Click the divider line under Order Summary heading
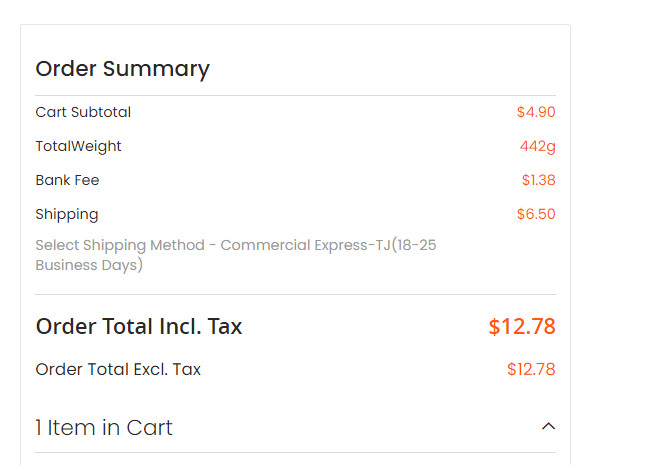667x465 pixels. 295,96
